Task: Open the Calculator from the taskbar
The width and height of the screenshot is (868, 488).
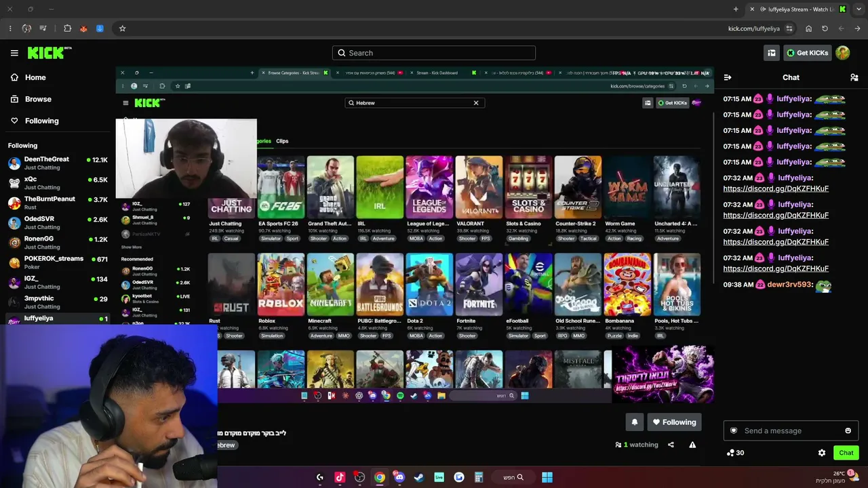Action: coord(479,477)
